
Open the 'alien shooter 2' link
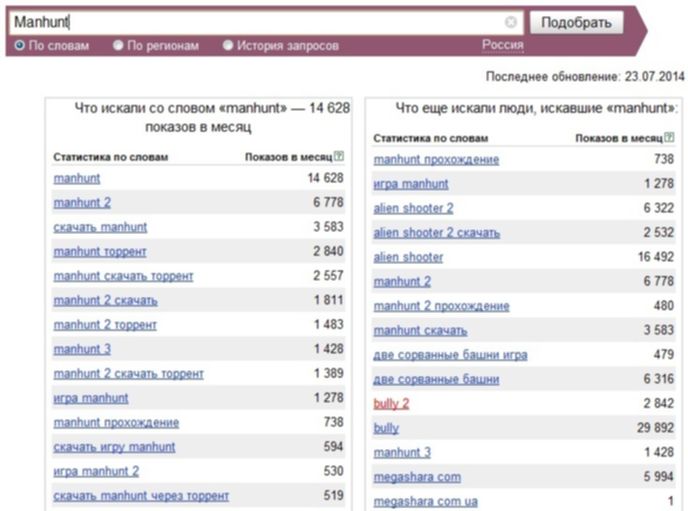point(413,208)
